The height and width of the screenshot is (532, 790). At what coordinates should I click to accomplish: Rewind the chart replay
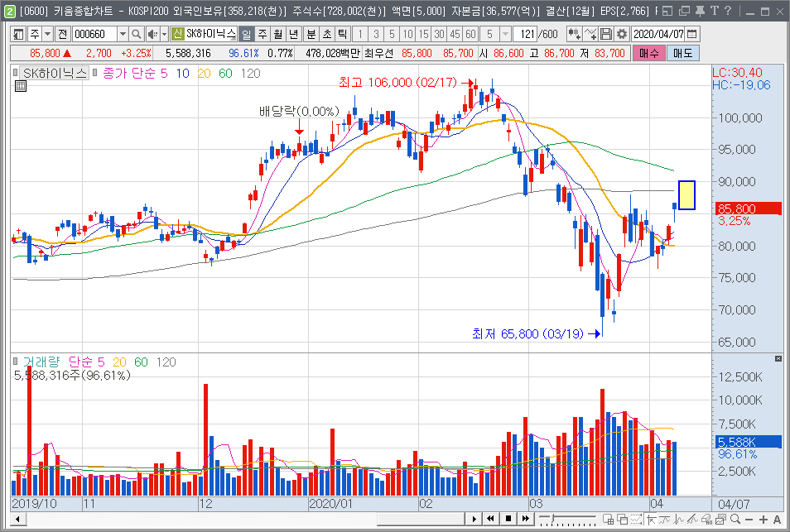[x=490, y=519]
